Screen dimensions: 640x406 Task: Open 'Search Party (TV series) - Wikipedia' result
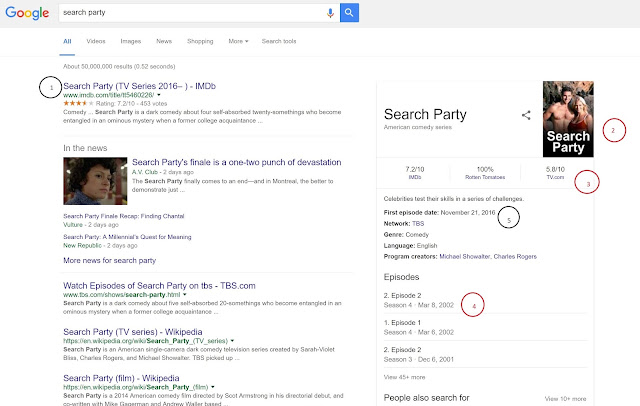133,332
